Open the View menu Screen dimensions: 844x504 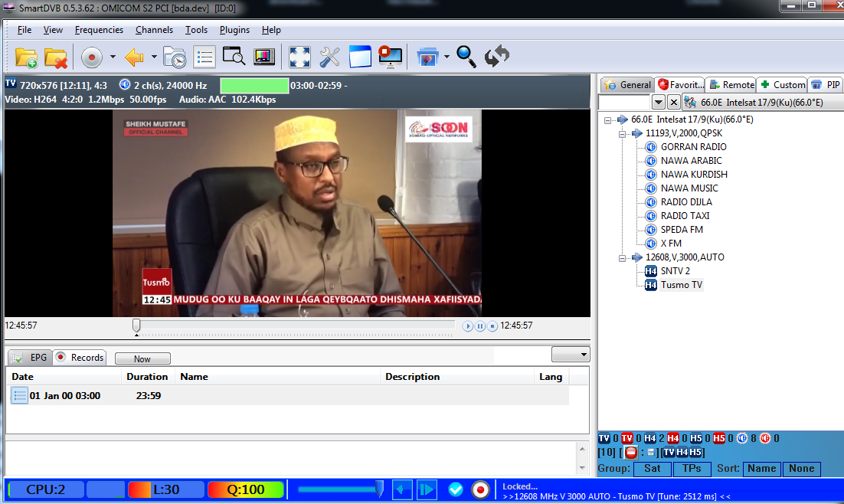pyautogui.click(x=53, y=30)
